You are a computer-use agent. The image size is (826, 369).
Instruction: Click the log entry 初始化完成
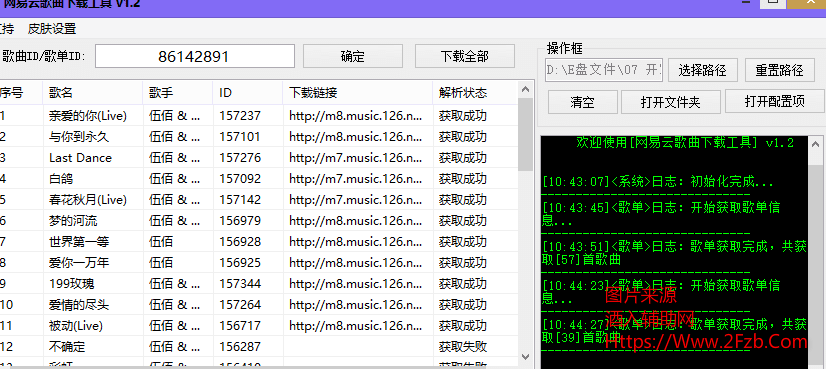click(658, 182)
